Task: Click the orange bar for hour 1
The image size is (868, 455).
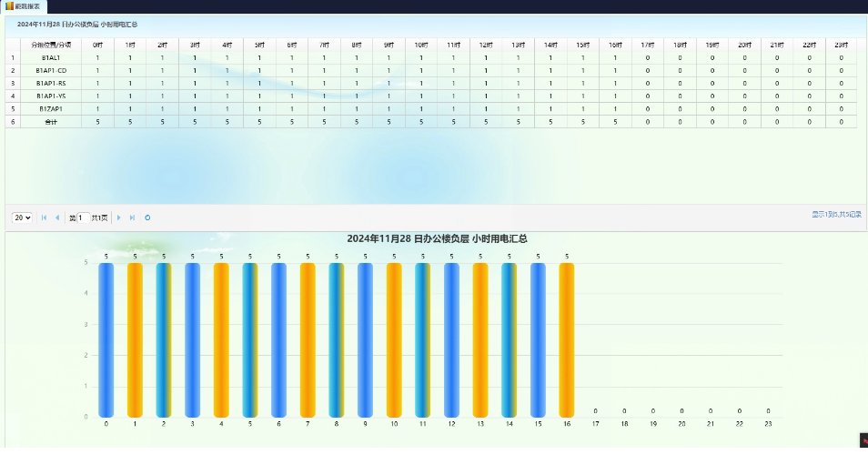Action: 135,339
